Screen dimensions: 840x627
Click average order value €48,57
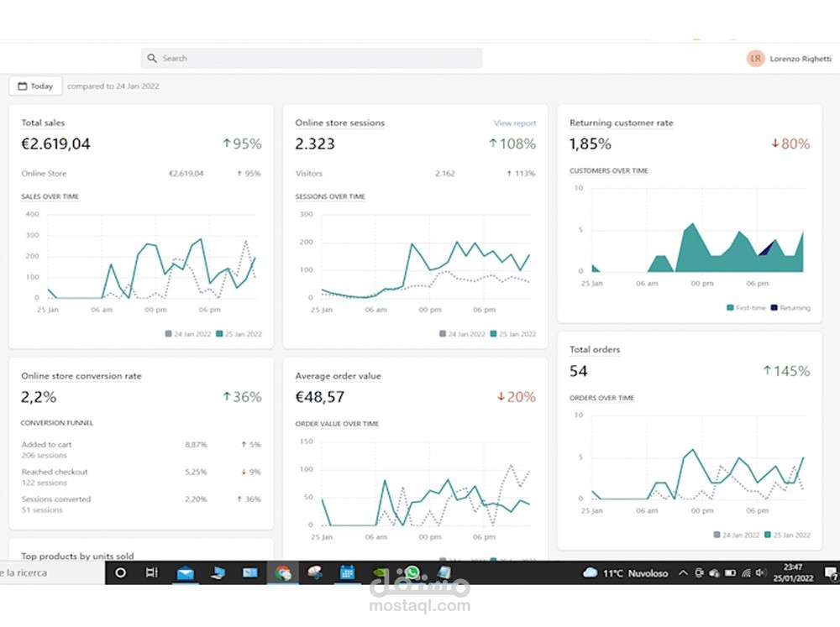coord(320,397)
